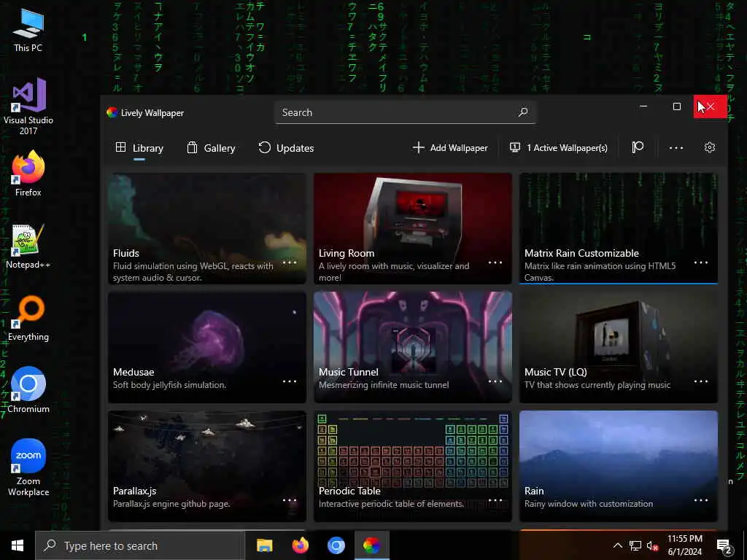Viewport: 747px width, 560px height.
Task: Click the Lively Wallpaper title bar logo
Action: pyautogui.click(x=112, y=112)
